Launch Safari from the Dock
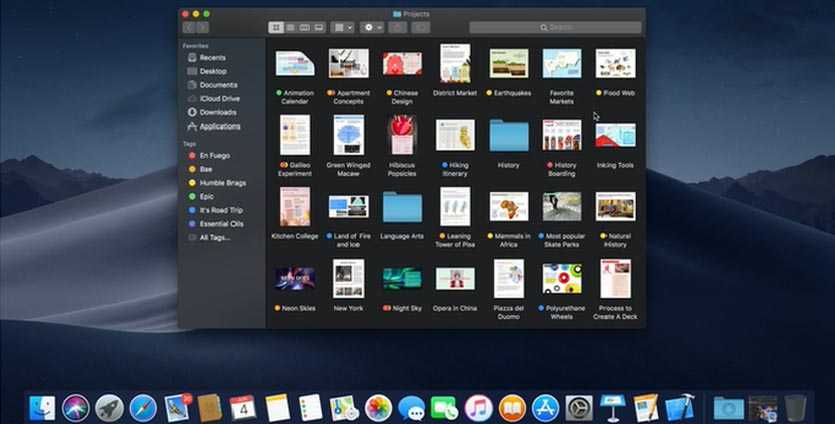Image resolution: width=835 pixels, height=424 pixels. click(x=143, y=407)
